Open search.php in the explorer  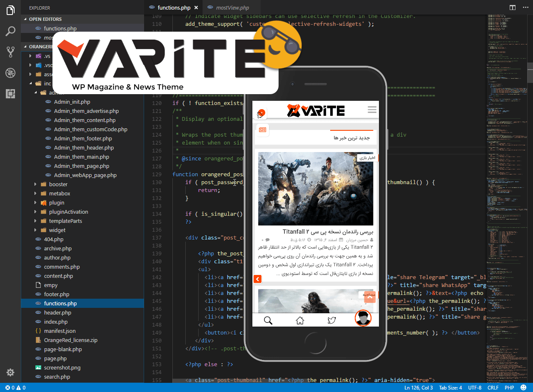(x=82, y=377)
